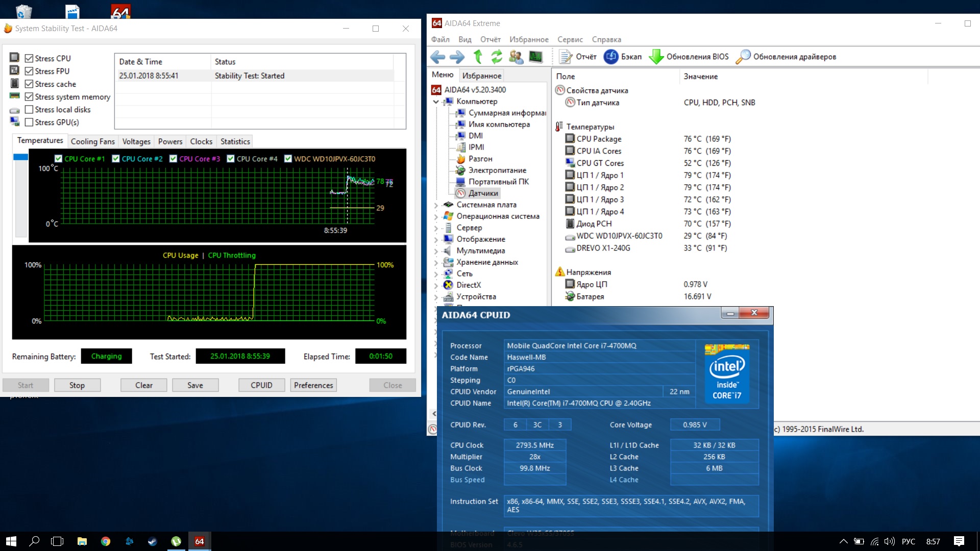Switch to the Voltages tab
The height and width of the screenshot is (551, 980).
(x=136, y=141)
